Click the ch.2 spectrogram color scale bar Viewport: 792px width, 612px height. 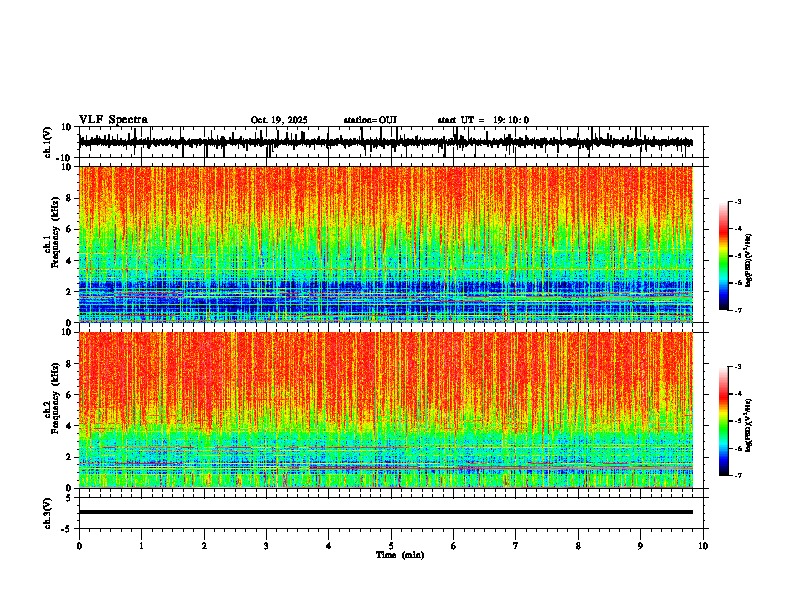[x=724, y=421]
